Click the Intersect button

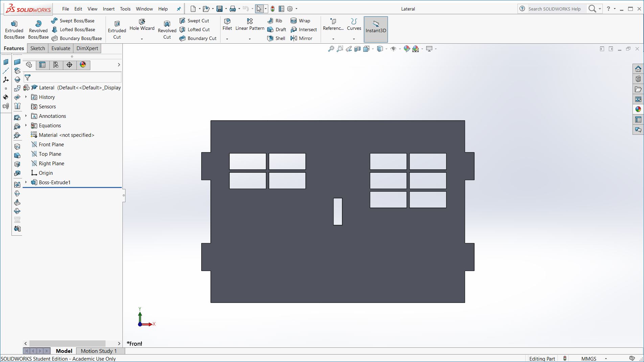coord(304,29)
